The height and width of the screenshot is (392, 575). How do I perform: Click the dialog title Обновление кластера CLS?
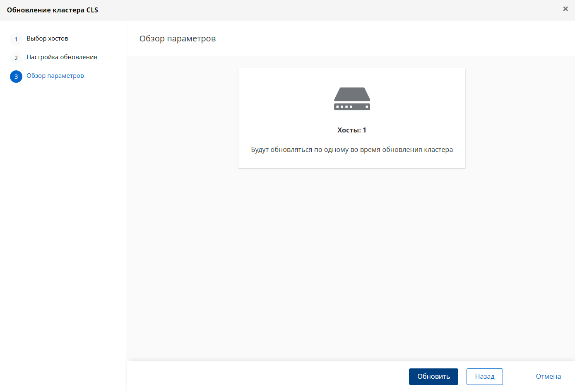pyautogui.click(x=53, y=10)
